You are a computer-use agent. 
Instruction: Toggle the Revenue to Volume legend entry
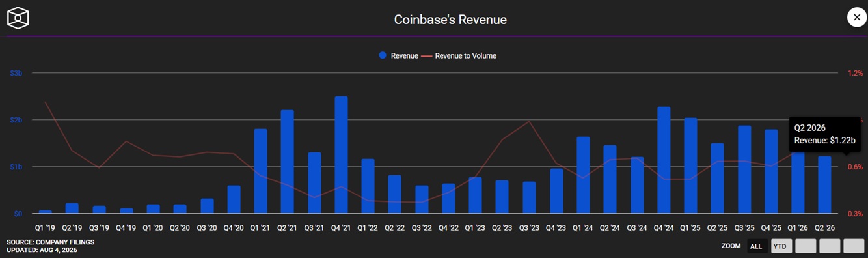click(x=459, y=56)
